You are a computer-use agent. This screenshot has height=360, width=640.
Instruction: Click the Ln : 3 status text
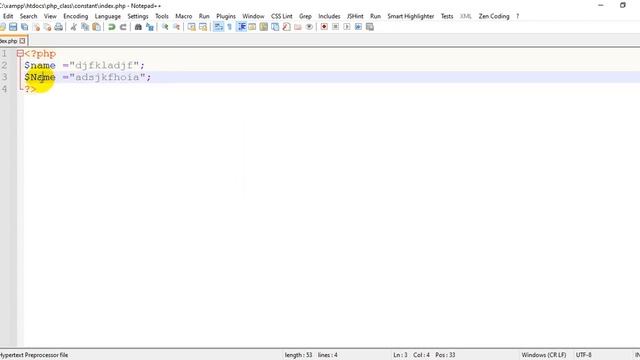tap(400, 355)
